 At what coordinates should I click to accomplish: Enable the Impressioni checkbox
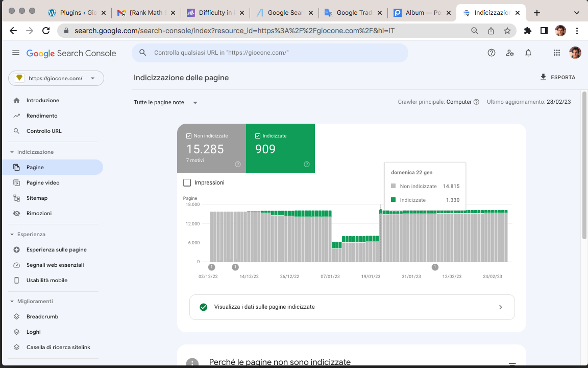187,182
